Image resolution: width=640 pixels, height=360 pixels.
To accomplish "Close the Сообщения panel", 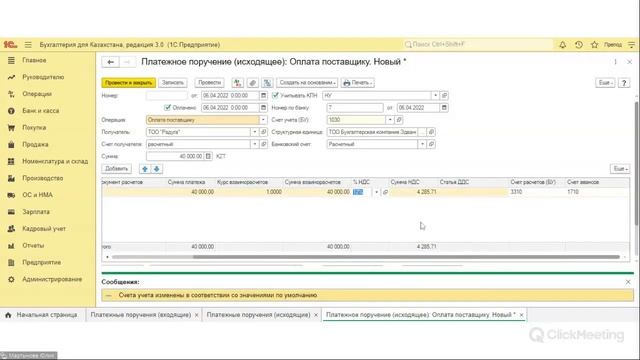I will point(628,282).
